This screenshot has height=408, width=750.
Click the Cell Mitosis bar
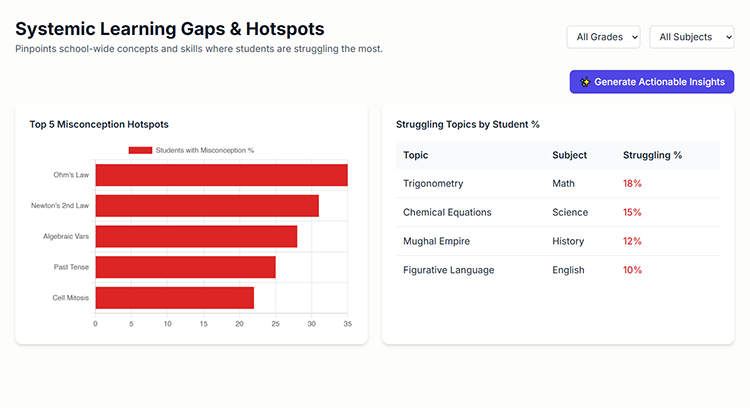(174, 298)
